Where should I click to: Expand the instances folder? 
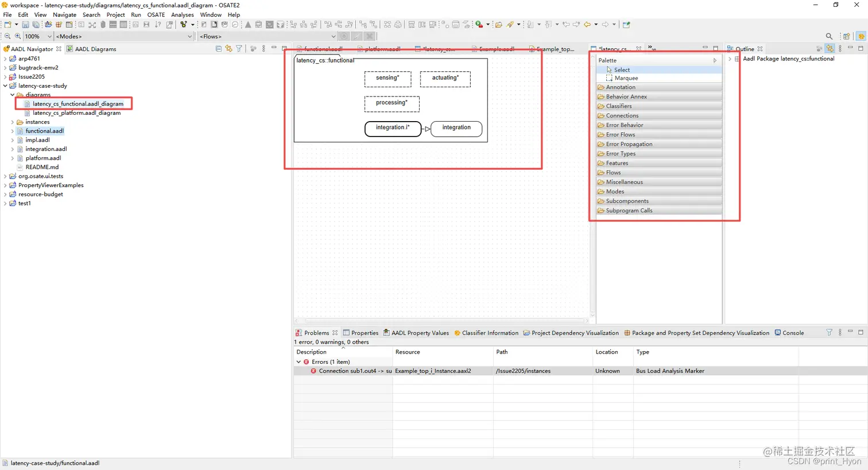click(12, 122)
